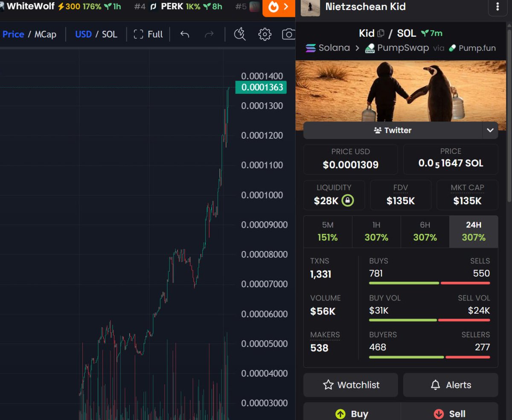The width and height of the screenshot is (512, 420).
Task: Open the WhiteWolf trending token
Action: point(61,6)
